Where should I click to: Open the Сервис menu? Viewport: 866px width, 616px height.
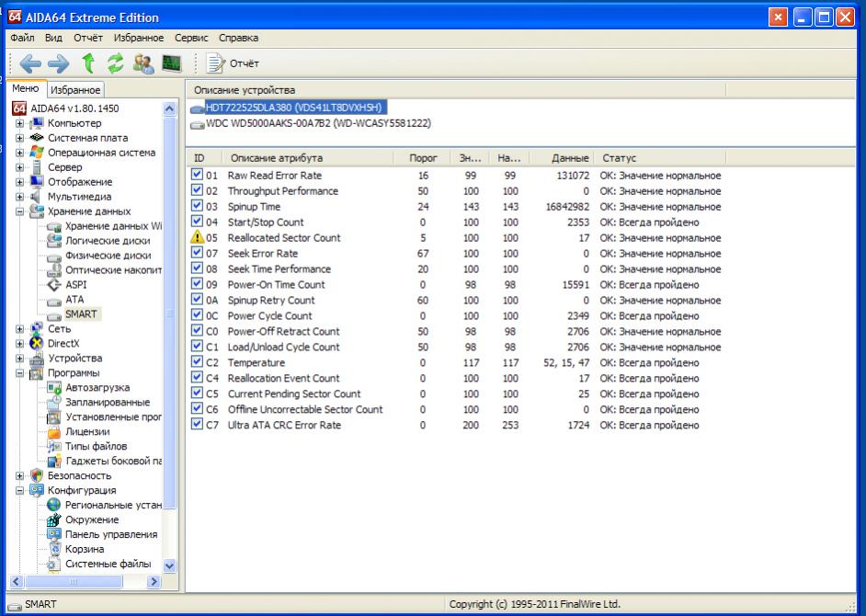(x=190, y=38)
